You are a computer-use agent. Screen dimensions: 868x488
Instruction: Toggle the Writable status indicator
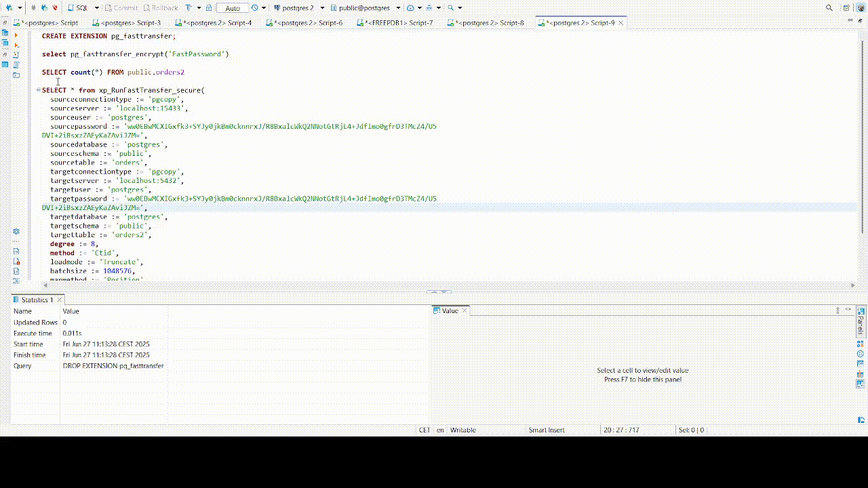462,430
